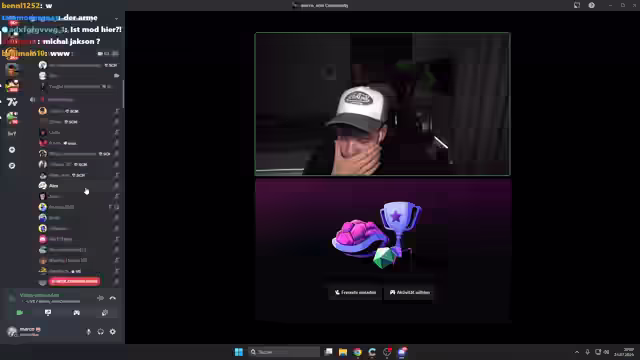Click the 'Freunde einladen' button
Screen dimensions: 640x360
coord(355,292)
